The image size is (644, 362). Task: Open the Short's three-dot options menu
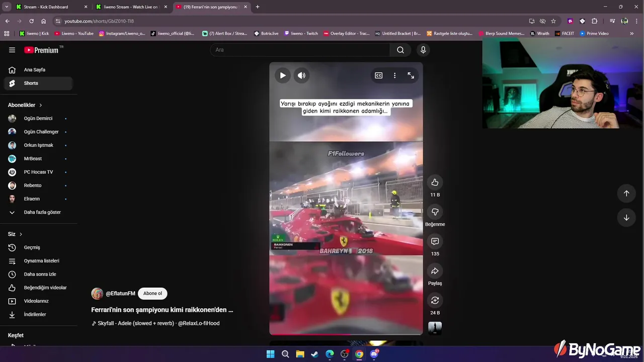(x=394, y=75)
